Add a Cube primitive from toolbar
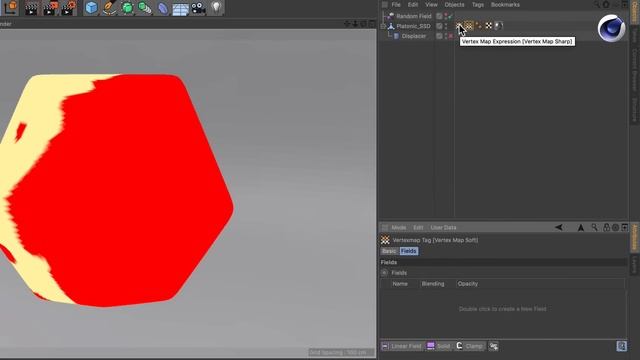 pyautogui.click(x=91, y=7)
